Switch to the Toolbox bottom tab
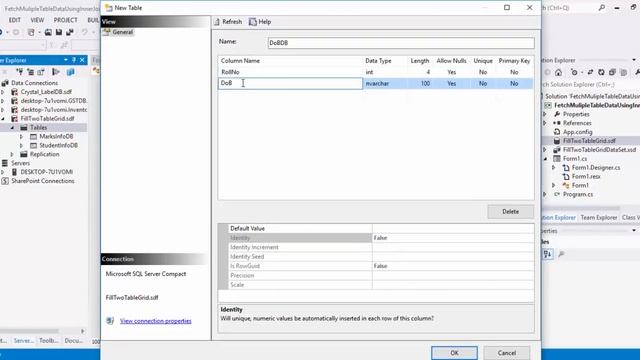This screenshot has height=360, width=640. pos(49,340)
